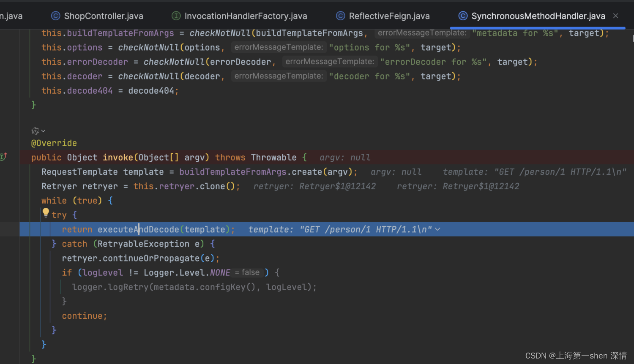Click the inlay icon above @Override
634x364 pixels.
click(35, 131)
